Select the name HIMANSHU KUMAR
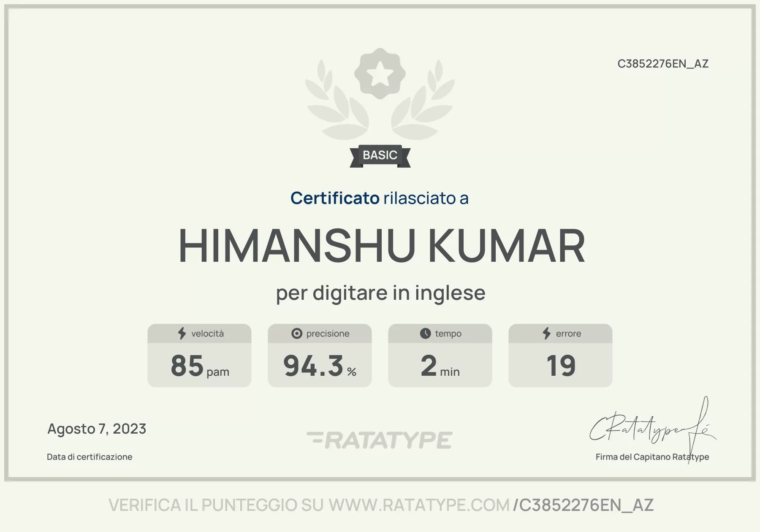The image size is (760, 532). [382, 246]
